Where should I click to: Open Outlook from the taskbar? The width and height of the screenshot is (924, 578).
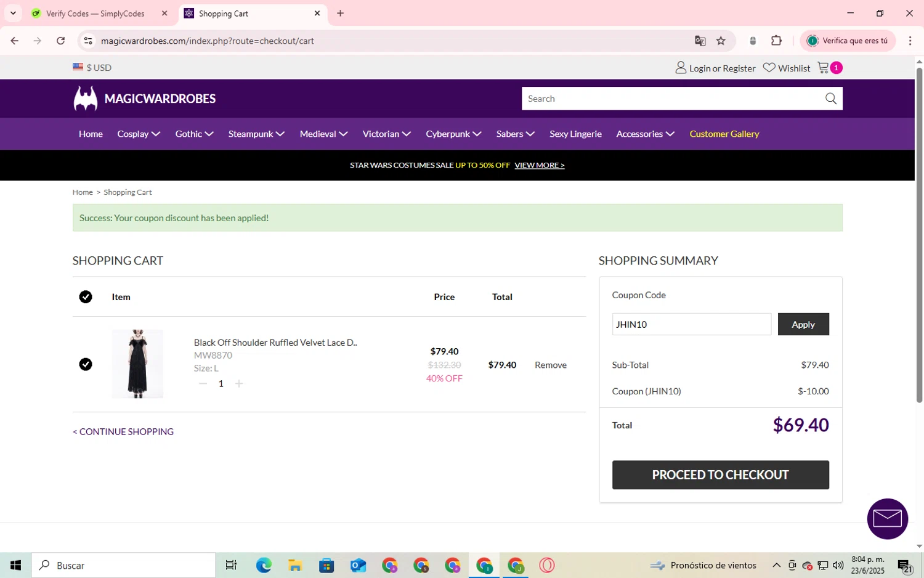(x=358, y=565)
